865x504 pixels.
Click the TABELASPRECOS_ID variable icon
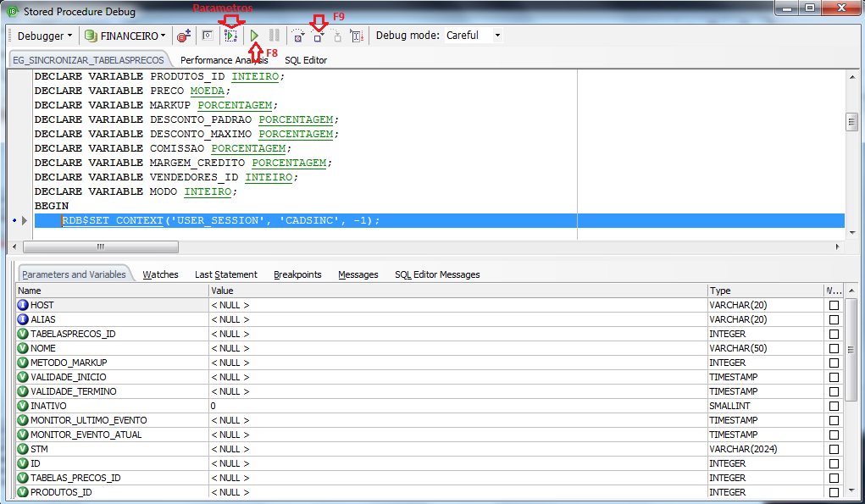23,334
